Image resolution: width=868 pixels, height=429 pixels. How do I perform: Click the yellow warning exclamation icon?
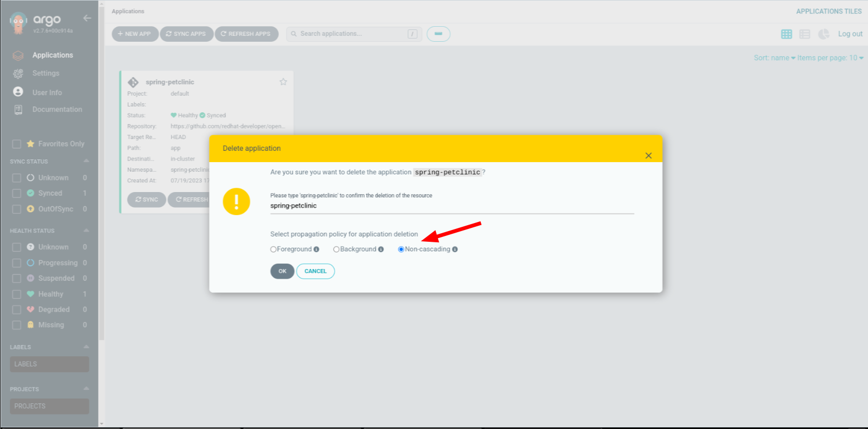pyautogui.click(x=237, y=202)
